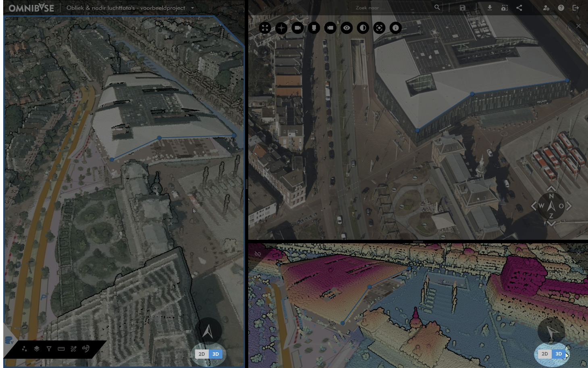This screenshot has height=368, width=588.
Task: Click the north arrow compass in left view
Action: tap(208, 331)
